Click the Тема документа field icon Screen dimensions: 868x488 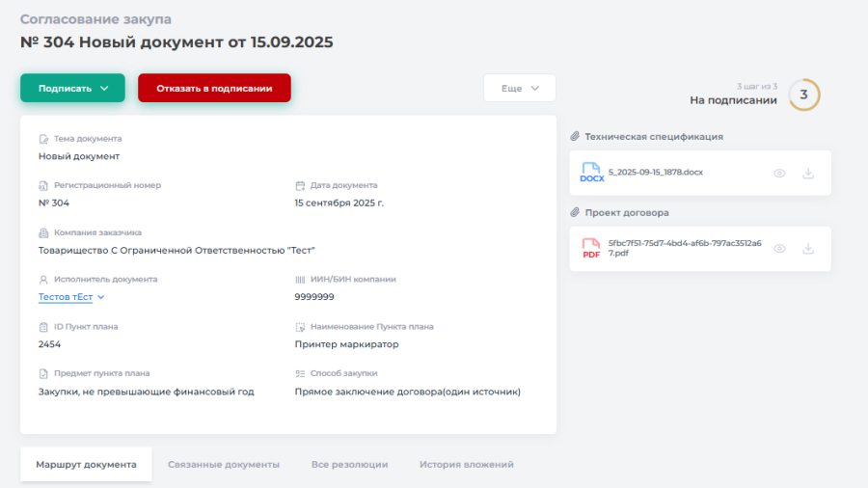[x=43, y=139]
